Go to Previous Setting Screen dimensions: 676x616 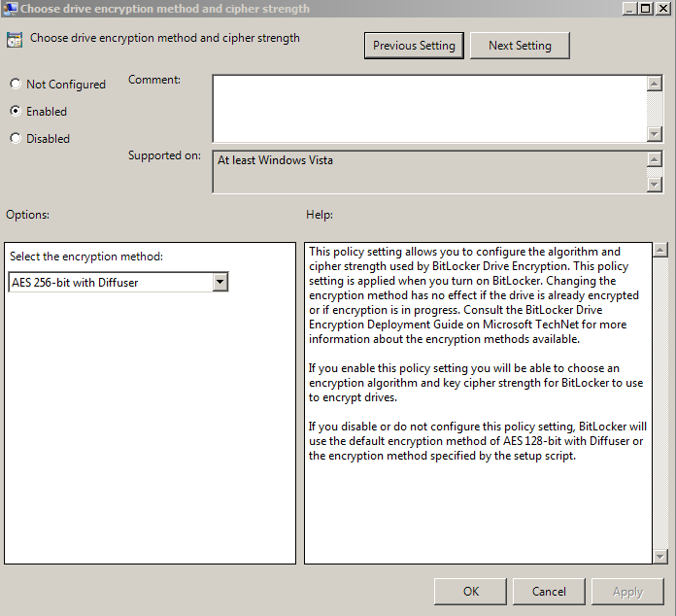(x=414, y=46)
